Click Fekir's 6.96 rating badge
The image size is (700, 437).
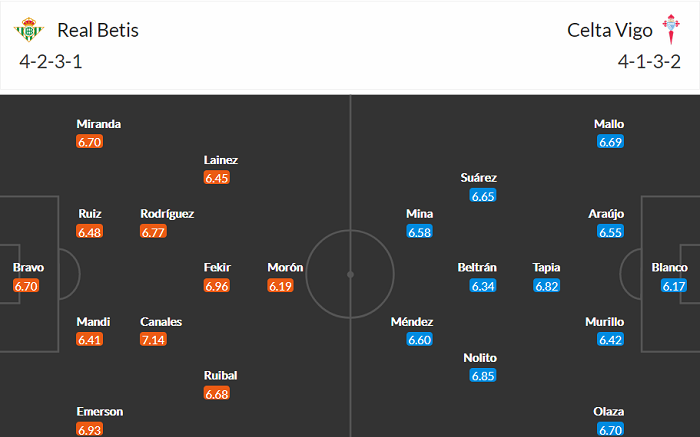pyautogui.click(x=217, y=285)
